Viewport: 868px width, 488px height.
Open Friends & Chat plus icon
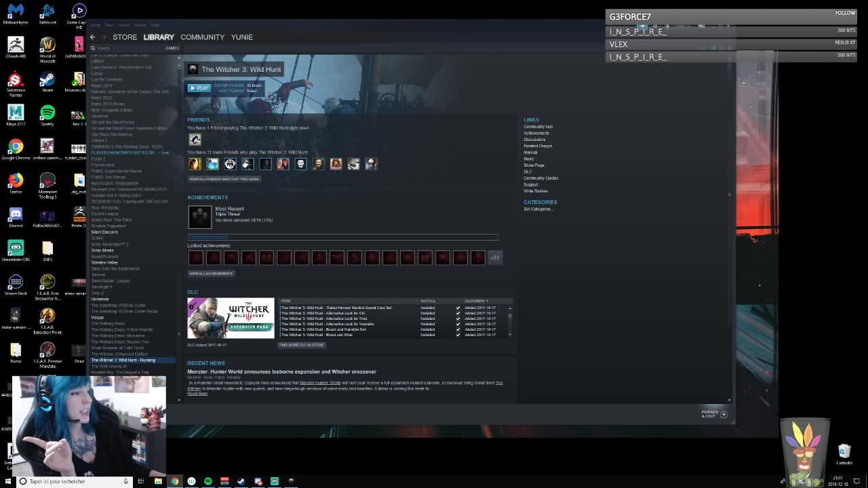click(x=724, y=414)
